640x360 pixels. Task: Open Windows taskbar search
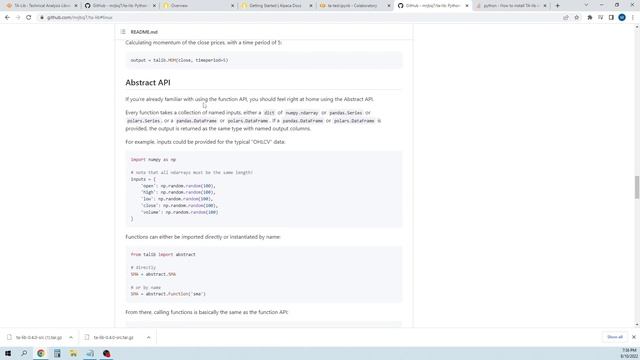click(x=24, y=353)
